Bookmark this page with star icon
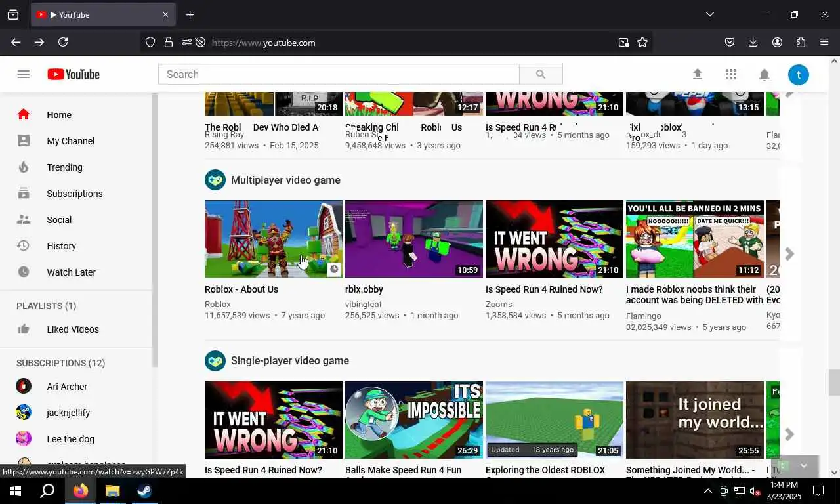 (642, 42)
